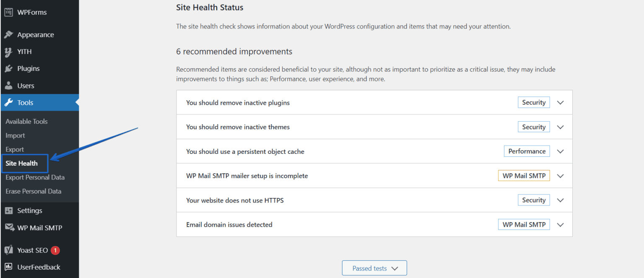Click the Yoast SEO logo icon
This screenshot has width=644, height=278.
[8, 250]
